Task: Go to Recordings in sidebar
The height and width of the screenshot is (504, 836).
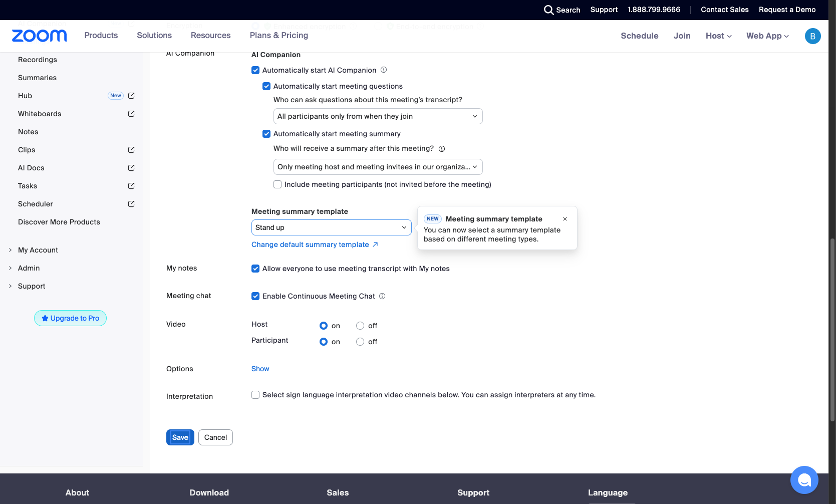Action: [38, 60]
